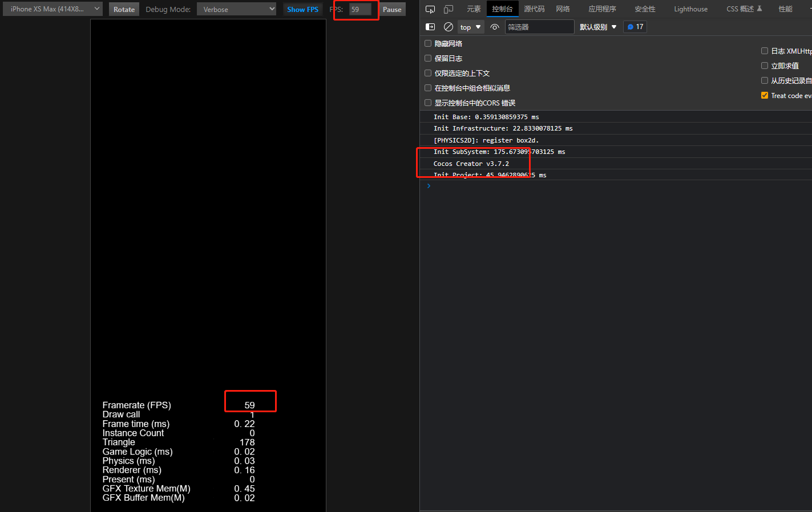Open the Debug Mode Verbose dropdown

[237, 9]
